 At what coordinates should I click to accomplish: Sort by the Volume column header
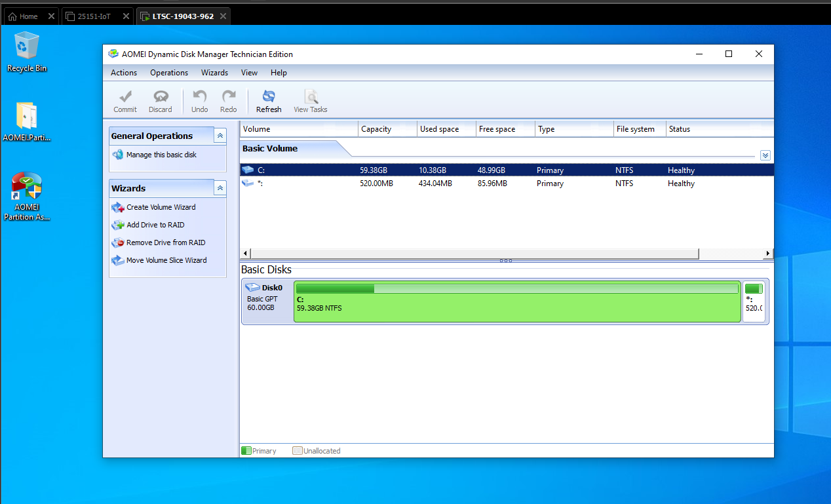tap(300, 129)
